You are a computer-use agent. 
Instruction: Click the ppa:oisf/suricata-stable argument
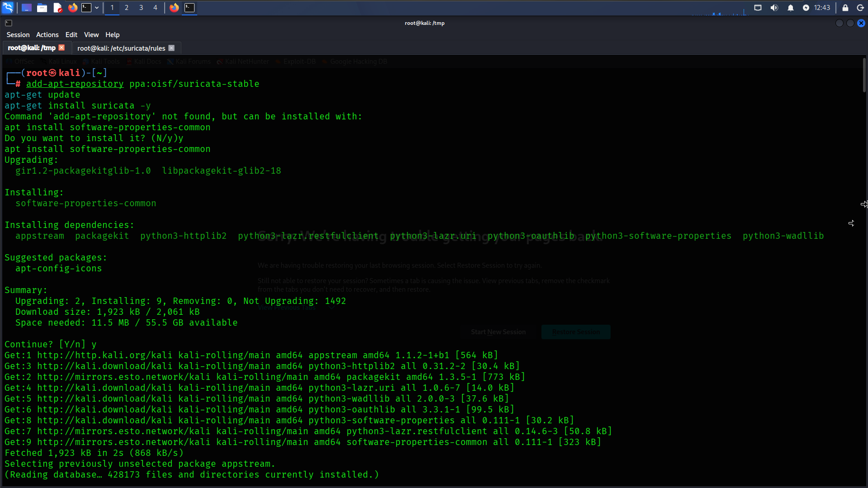[x=194, y=84]
